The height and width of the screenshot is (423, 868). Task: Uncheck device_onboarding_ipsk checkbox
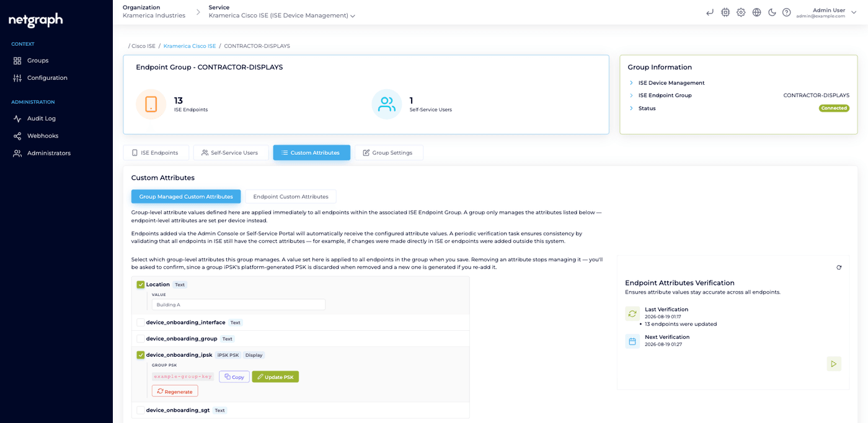tap(141, 355)
